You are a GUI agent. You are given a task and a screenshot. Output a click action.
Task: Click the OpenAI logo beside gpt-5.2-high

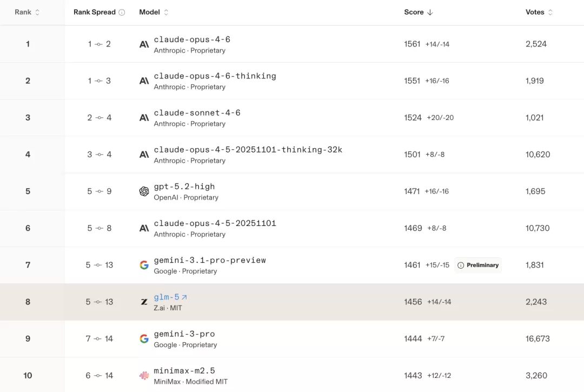click(x=144, y=191)
